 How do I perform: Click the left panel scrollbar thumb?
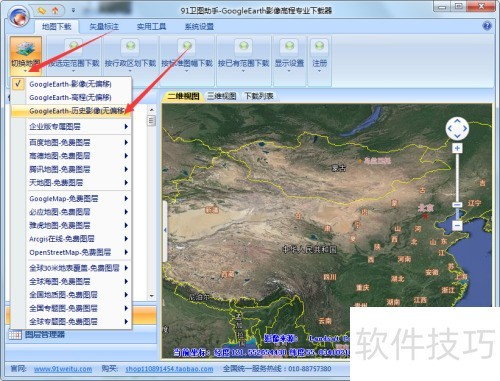[x=152, y=120]
